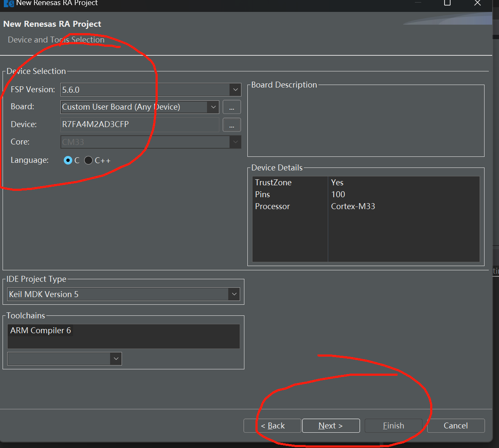
Task: Select ARM Compiler 6 in Toolchains list
Action: [x=40, y=331]
